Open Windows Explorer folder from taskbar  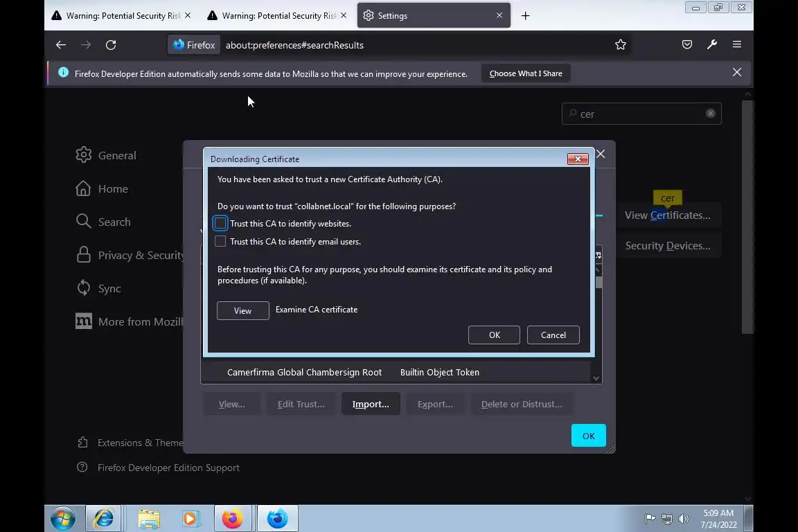(149, 519)
